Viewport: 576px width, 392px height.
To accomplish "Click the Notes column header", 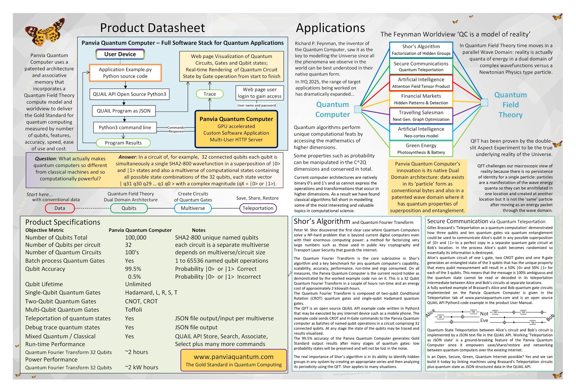I will [x=198, y=230].
